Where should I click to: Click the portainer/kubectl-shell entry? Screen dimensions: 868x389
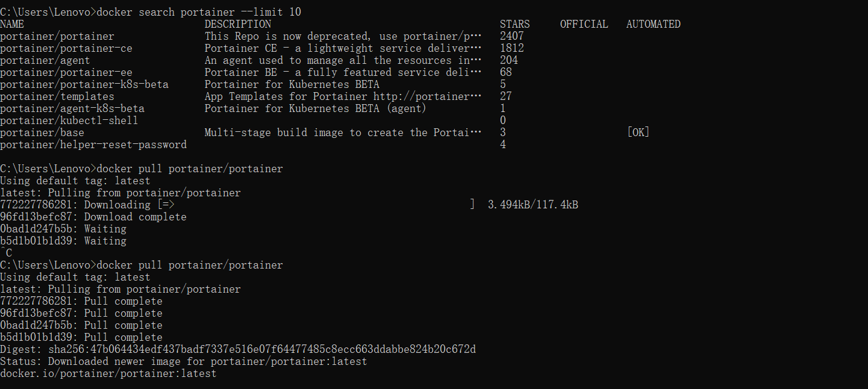[69, 120]
